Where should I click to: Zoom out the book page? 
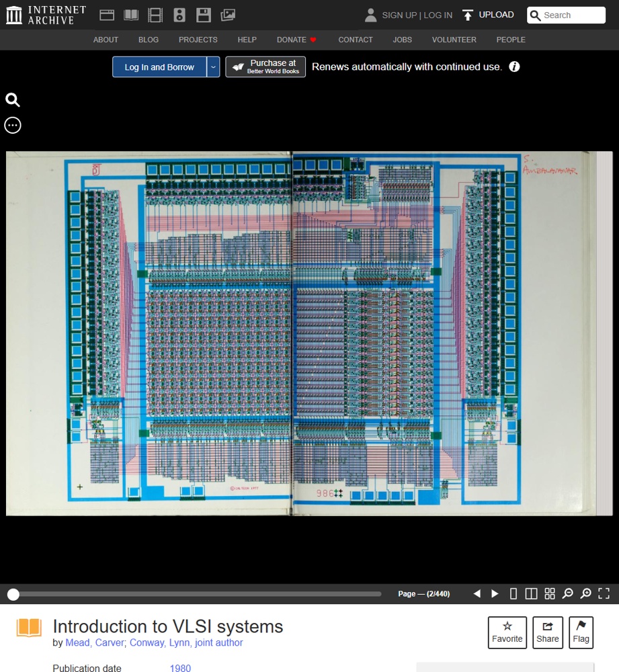coord(567,593)
